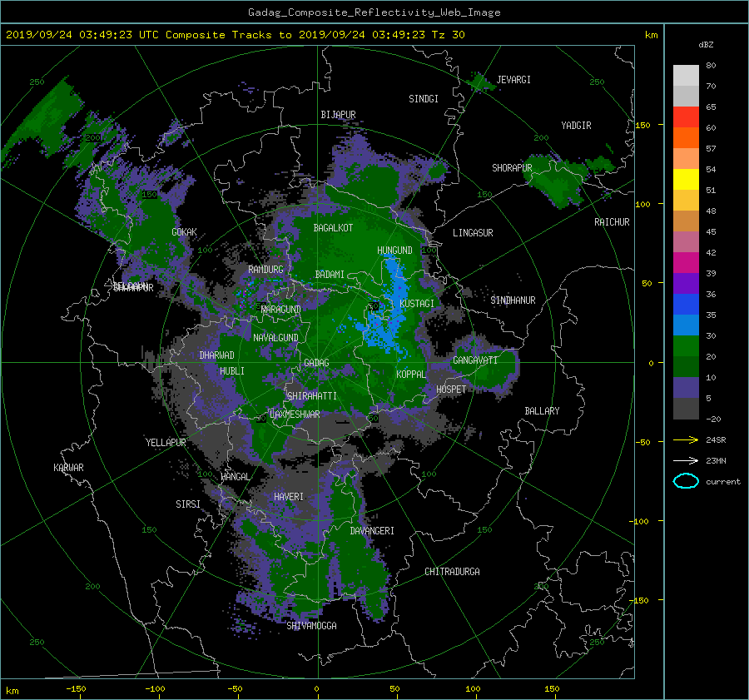Click the SINDHANUR town label

(x=513, y=300)
